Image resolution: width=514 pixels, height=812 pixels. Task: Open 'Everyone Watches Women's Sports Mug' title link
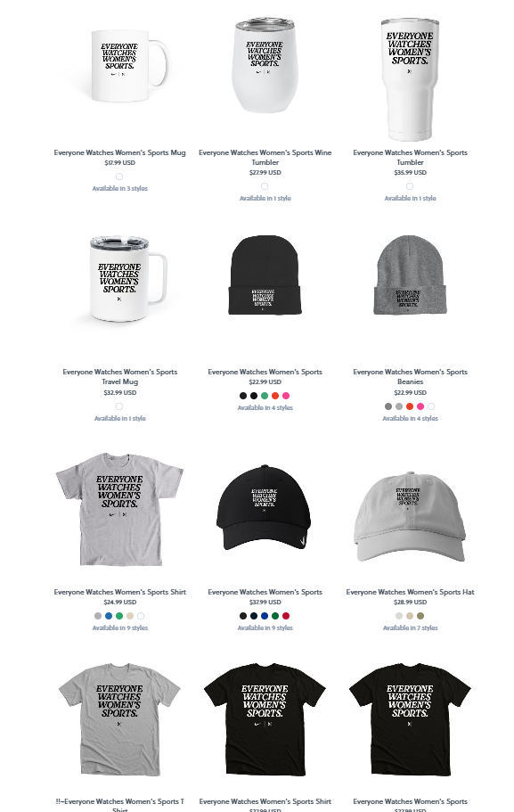119,152
